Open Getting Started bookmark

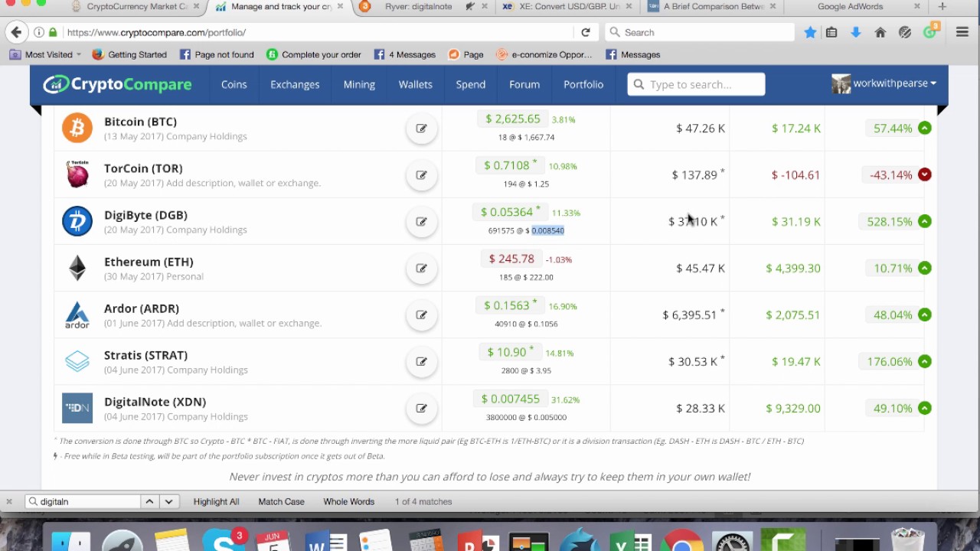point(129,54)
